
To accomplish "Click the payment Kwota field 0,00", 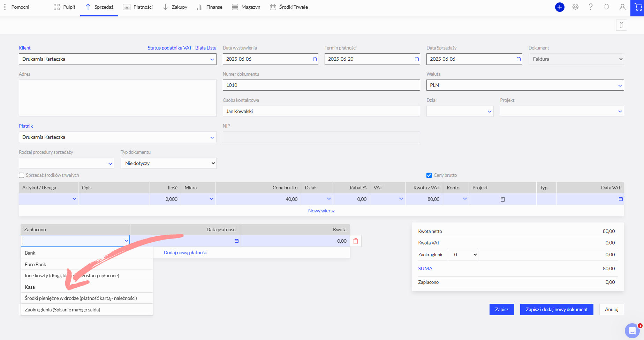I will (x=295, y=241).
